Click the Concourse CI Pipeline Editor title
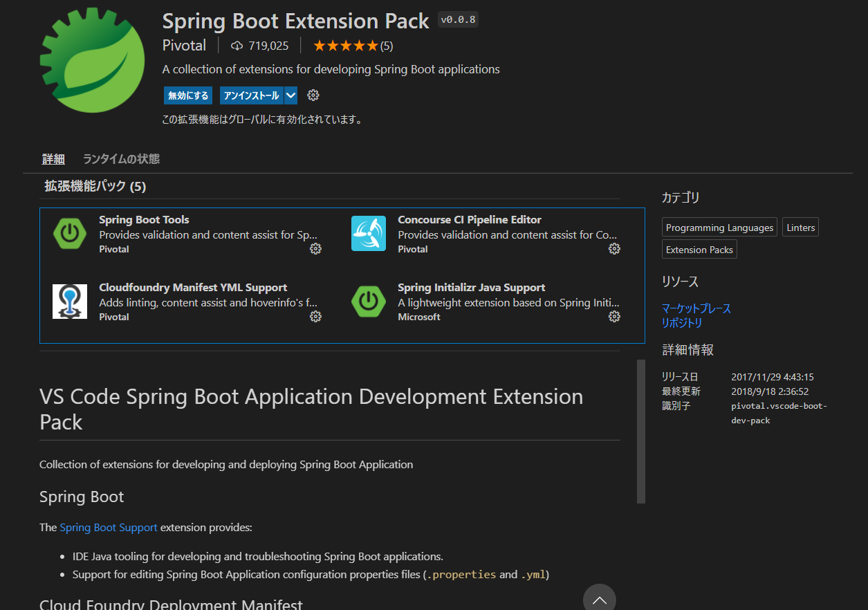 [x=470, y=220]
